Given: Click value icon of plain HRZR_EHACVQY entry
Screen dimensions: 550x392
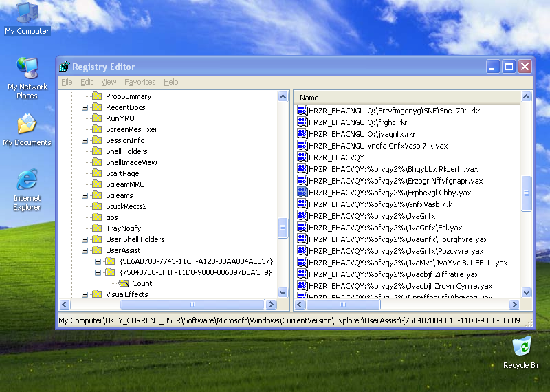Looking at the screenshot, I should (x=302, y=157).
